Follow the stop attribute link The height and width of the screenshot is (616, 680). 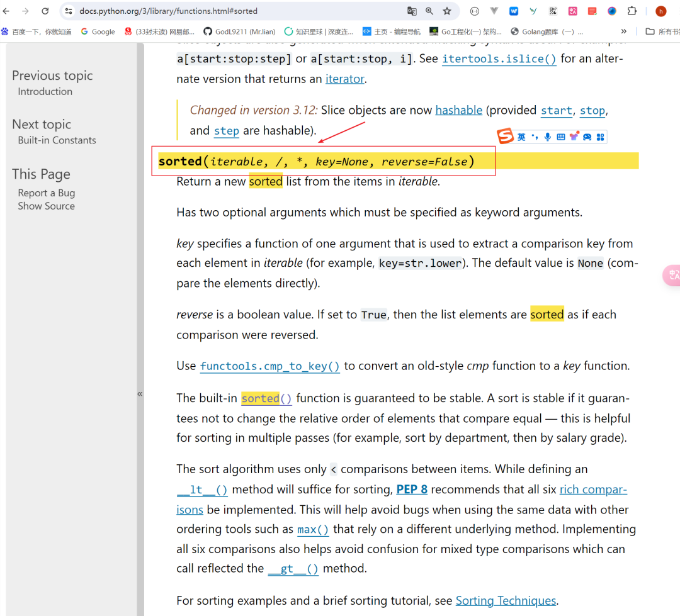click(x=592, y=110)
